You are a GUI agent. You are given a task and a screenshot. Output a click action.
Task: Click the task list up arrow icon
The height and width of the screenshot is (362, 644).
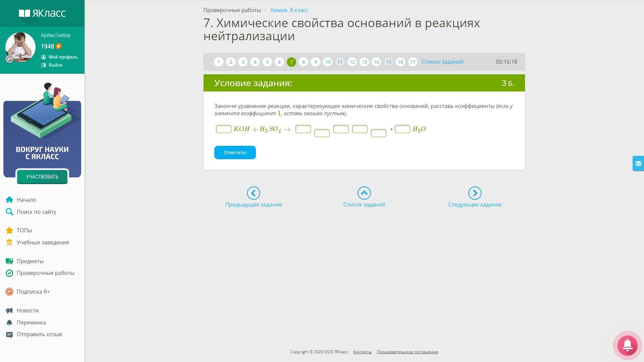364,193
